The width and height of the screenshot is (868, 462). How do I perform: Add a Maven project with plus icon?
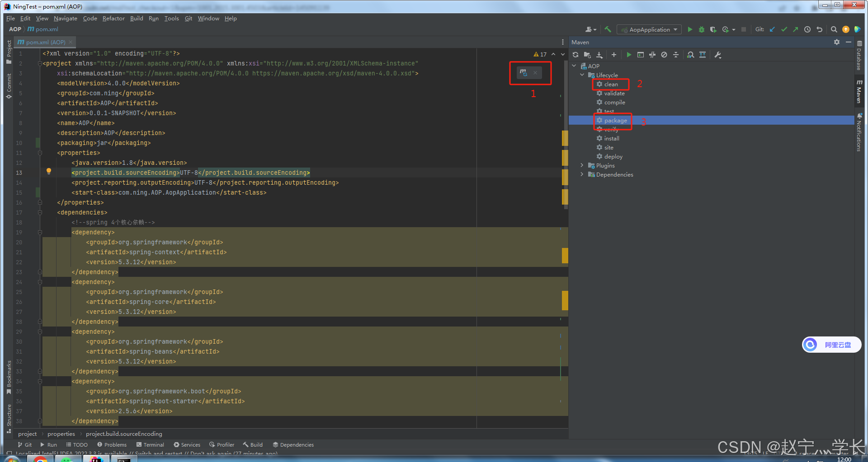tap(613, 55)
